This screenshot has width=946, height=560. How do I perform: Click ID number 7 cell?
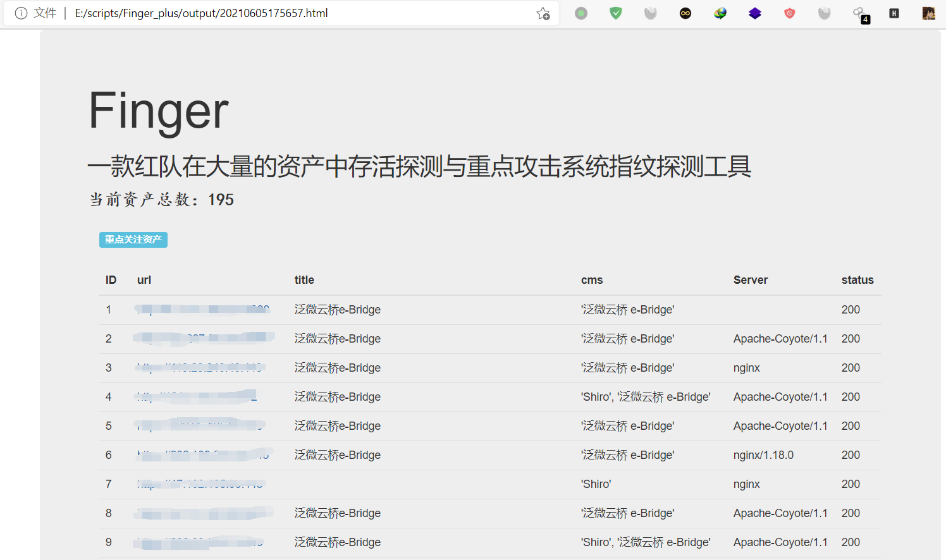pos(108,484)
